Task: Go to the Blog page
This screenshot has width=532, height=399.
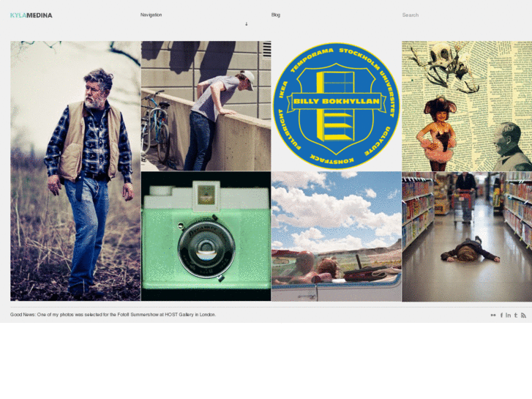Action: (x=275, y=15)
